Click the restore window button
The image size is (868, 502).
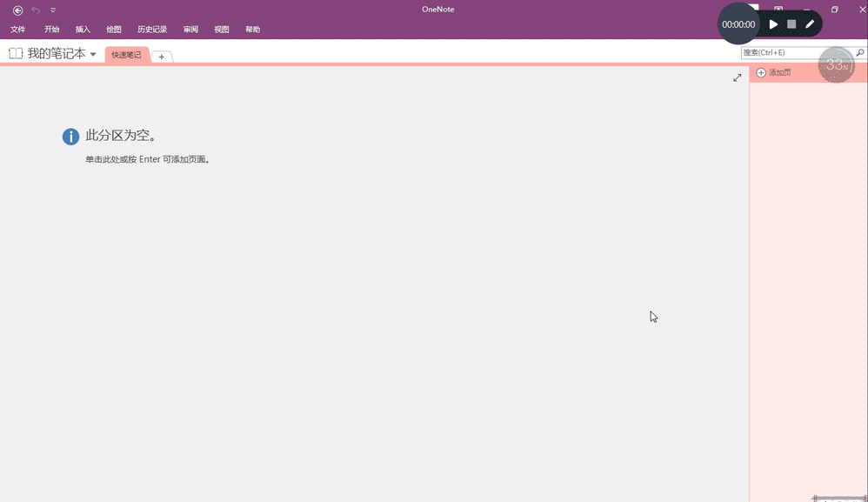coord(834,10)
